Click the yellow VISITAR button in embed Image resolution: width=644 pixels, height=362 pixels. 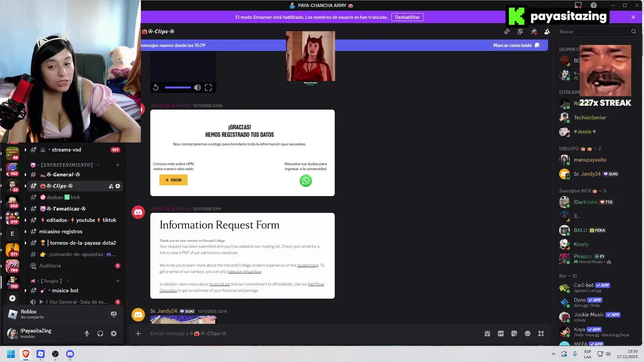point(174,180)
